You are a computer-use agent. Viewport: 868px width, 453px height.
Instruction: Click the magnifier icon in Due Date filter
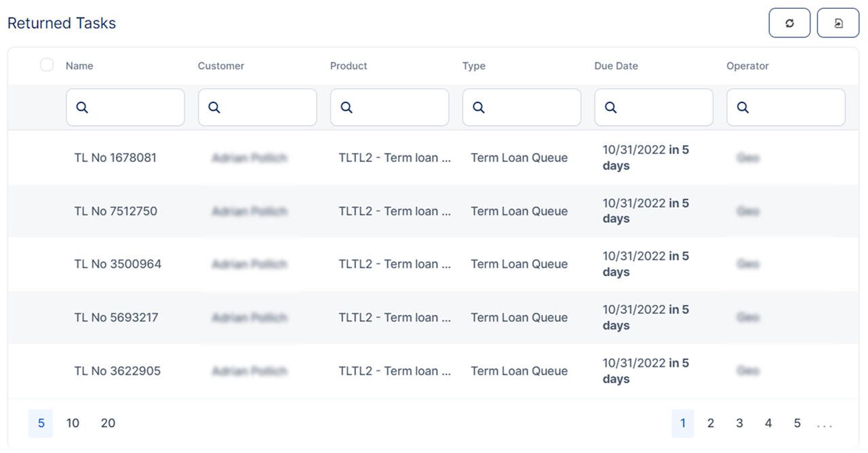[x=611, y=107]
